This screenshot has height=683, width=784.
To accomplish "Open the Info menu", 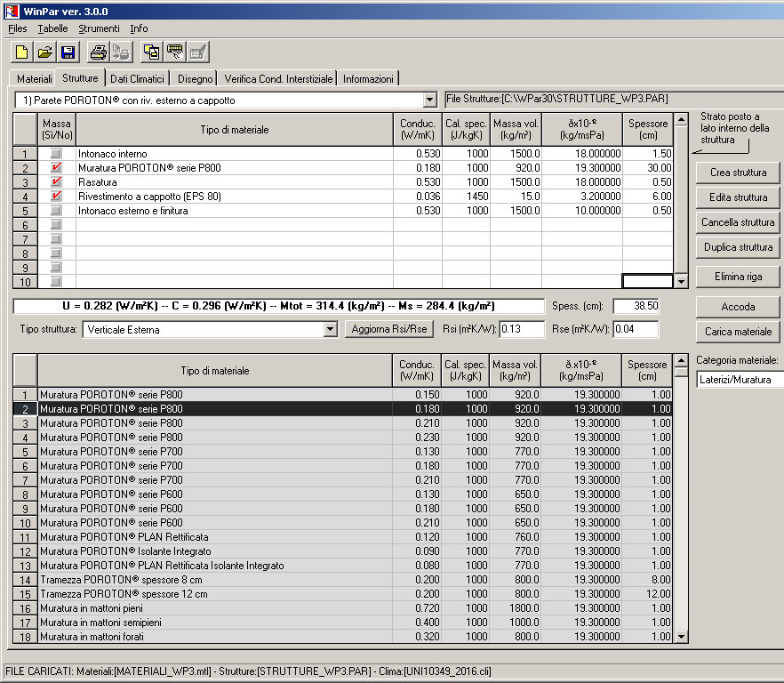I will [139, 28].
